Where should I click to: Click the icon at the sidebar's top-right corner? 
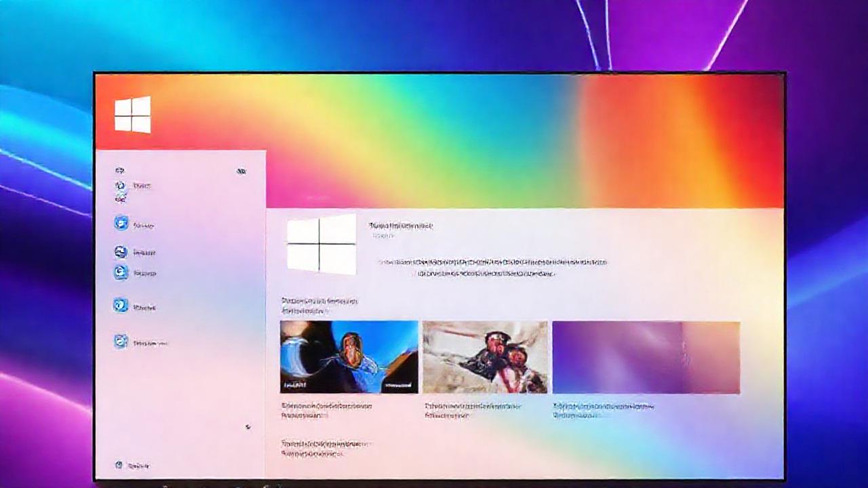242,171
